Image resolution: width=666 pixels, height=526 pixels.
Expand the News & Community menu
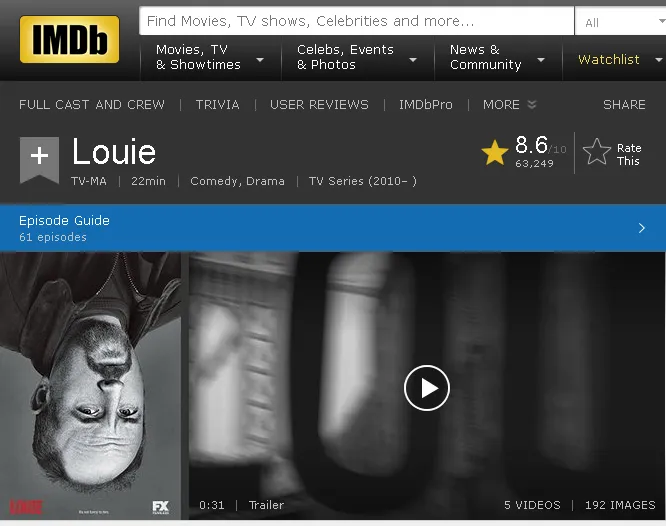(x=497, y=57)
